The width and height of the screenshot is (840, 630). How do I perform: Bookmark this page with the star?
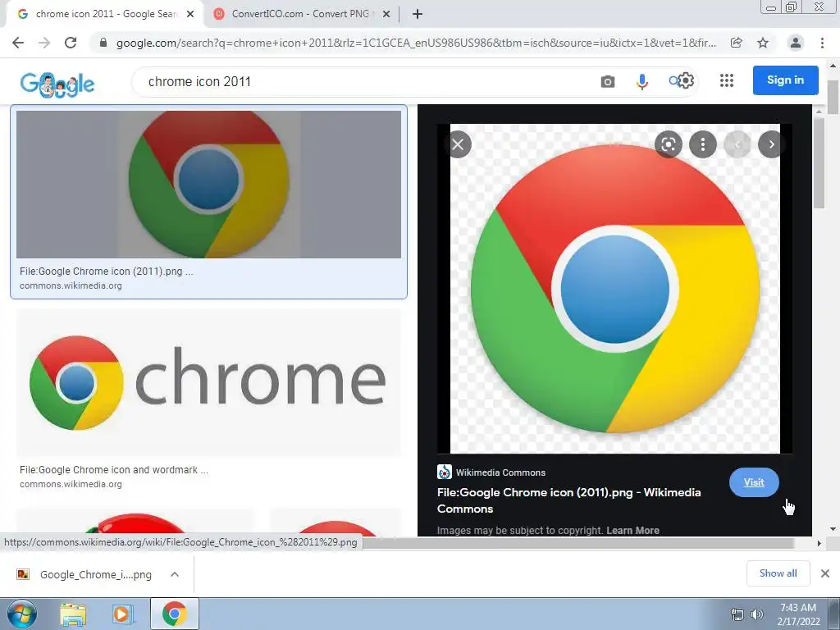point(763,43)
